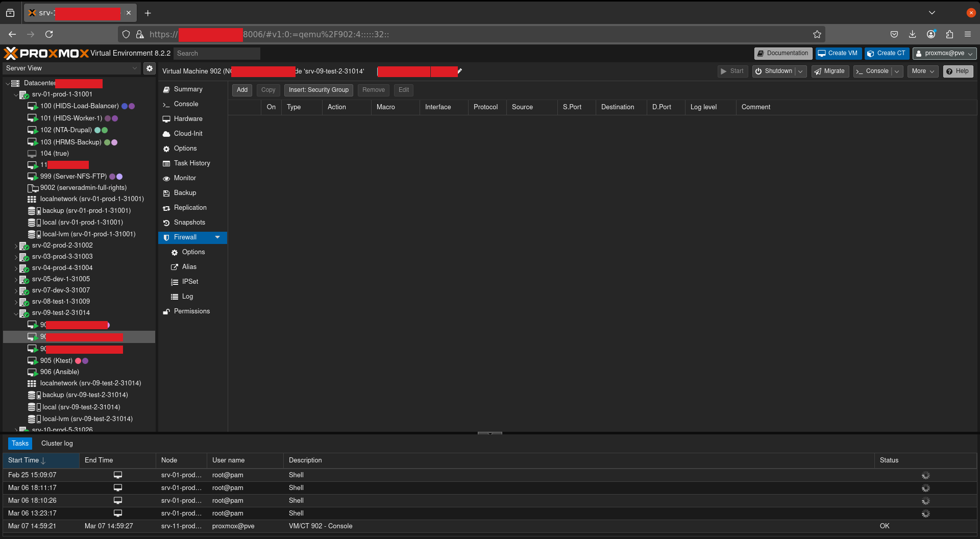This screenshot has width=980, height=539.
Task: Click Migrate button
Action: click(x=830, y=71)
